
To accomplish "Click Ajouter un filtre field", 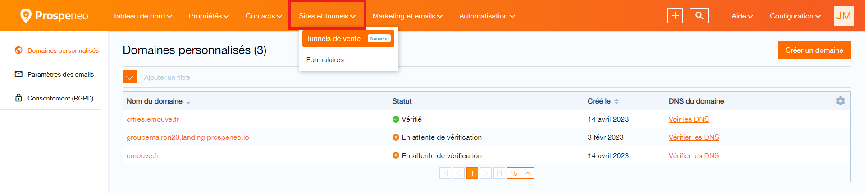I will [x=167, y=77].
